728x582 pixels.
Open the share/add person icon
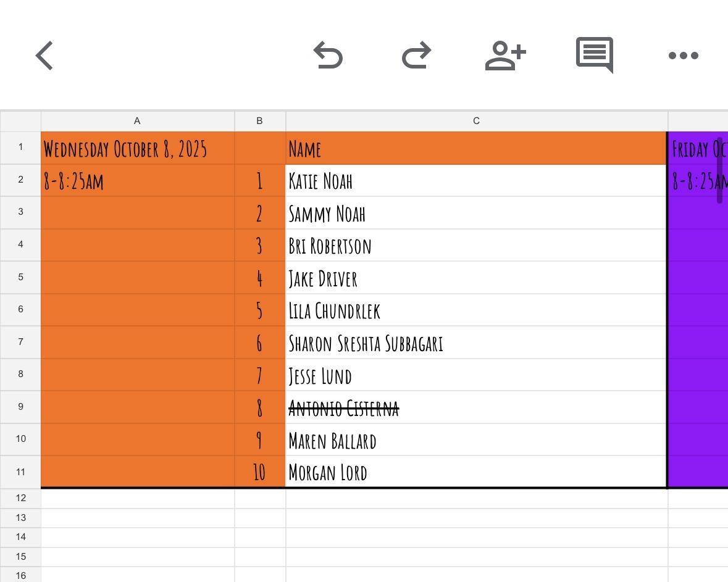point(505,56)
